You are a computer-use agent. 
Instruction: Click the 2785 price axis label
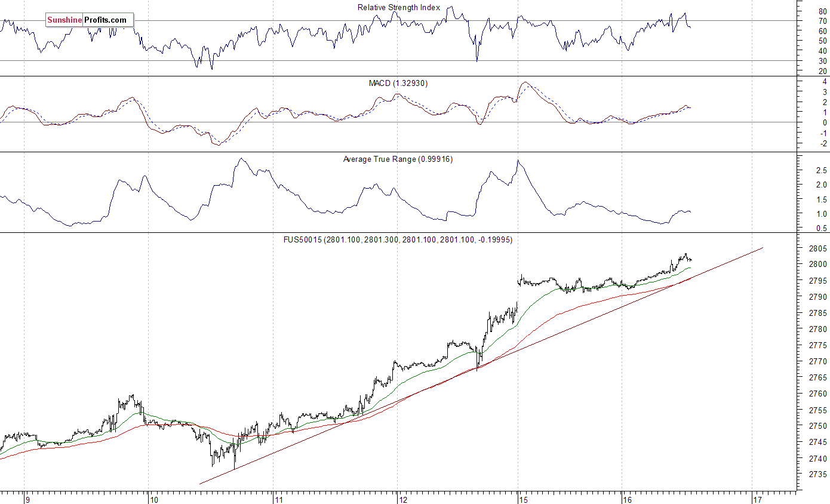pyautogui.click(x=817, y=313)
